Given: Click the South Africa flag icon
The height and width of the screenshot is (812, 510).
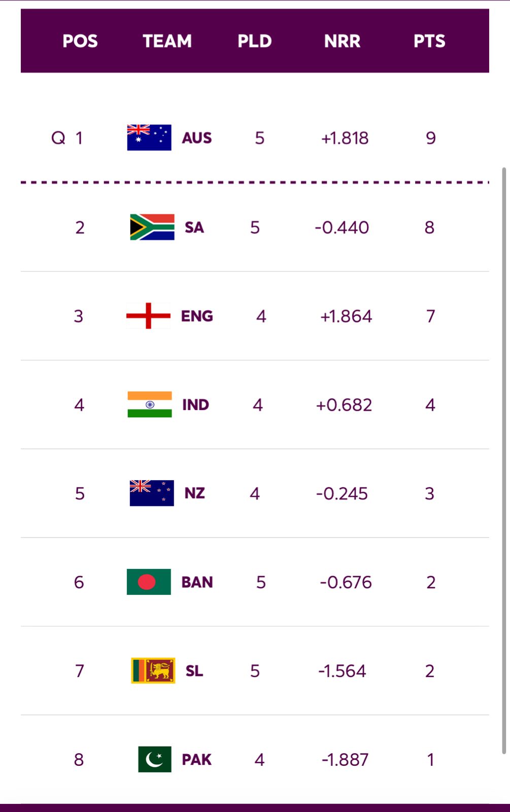Looking at the screenshot, I should tap(152, 227).
